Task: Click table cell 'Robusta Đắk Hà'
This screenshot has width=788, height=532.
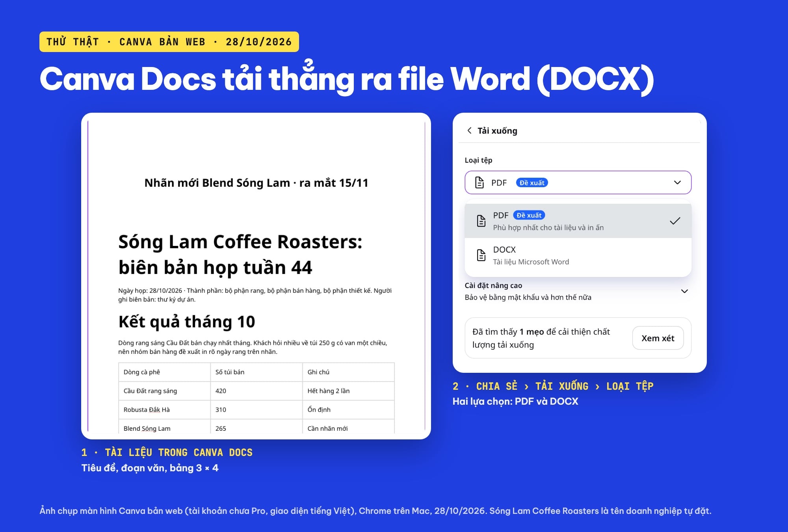Action: click(164, 410)
